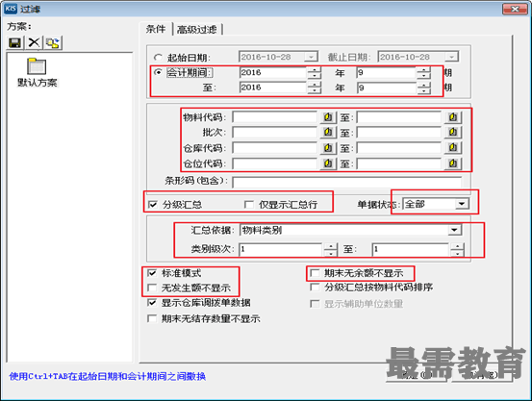Switch to the 高级过滤 tab

tap(197, 30)
